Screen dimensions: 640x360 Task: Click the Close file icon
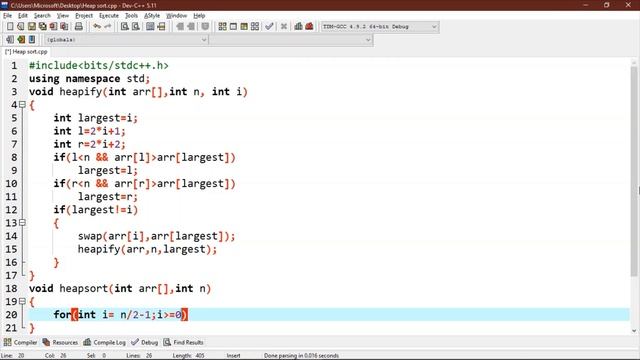coord(53,27)
